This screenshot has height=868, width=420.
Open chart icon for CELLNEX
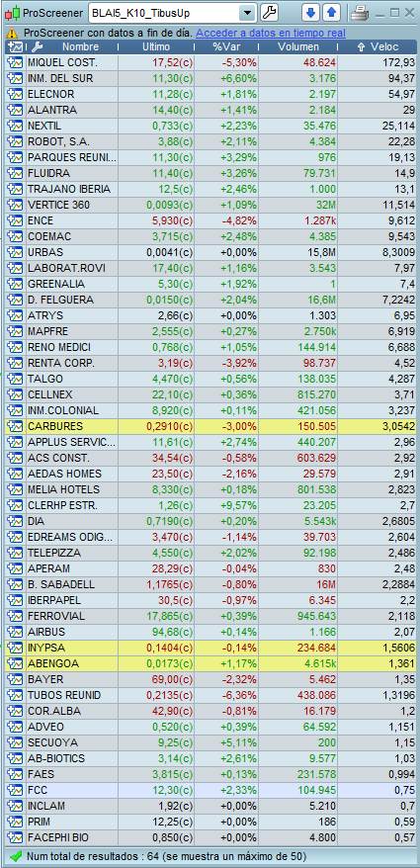[14, 394]
